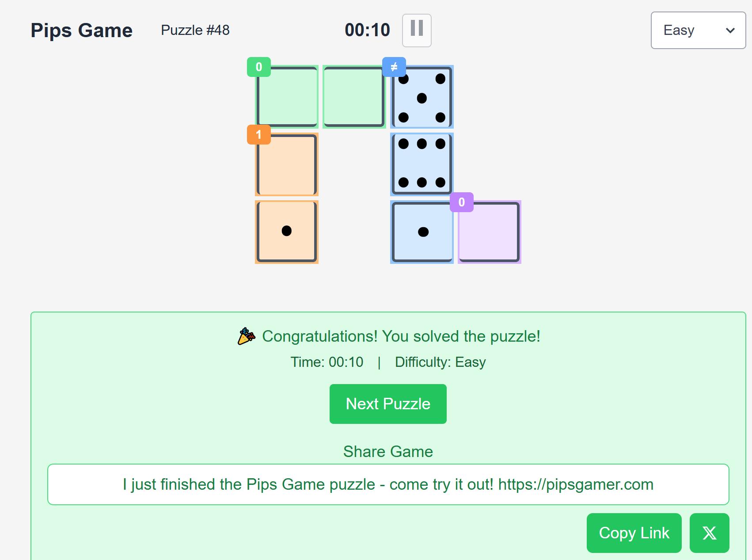The image size is (752, 560).
Task: Share on X (Twitter) icon
Action: (709, 533)
